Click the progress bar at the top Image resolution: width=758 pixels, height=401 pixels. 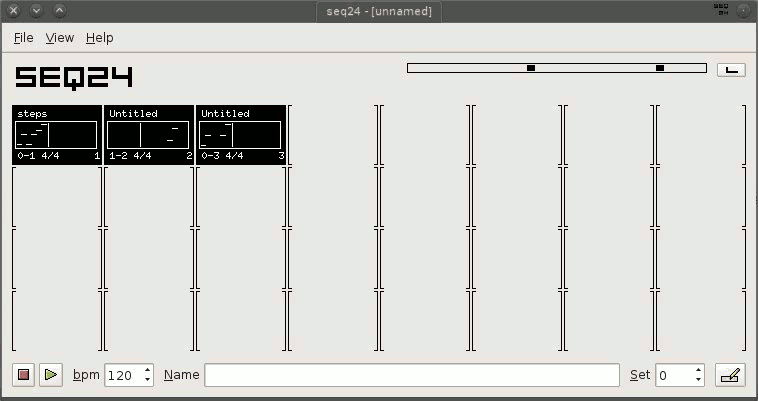[x=556, y=68]
